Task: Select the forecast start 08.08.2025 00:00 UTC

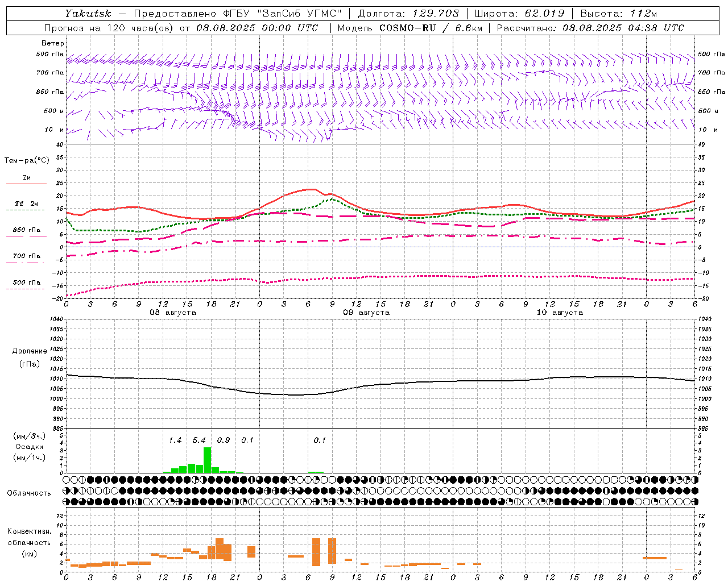Action: tap(257, 28)
